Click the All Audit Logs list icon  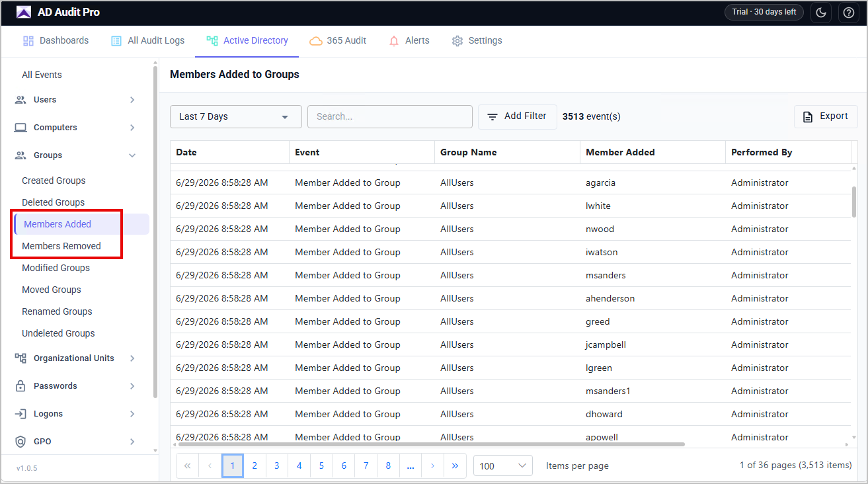point(116,41)
